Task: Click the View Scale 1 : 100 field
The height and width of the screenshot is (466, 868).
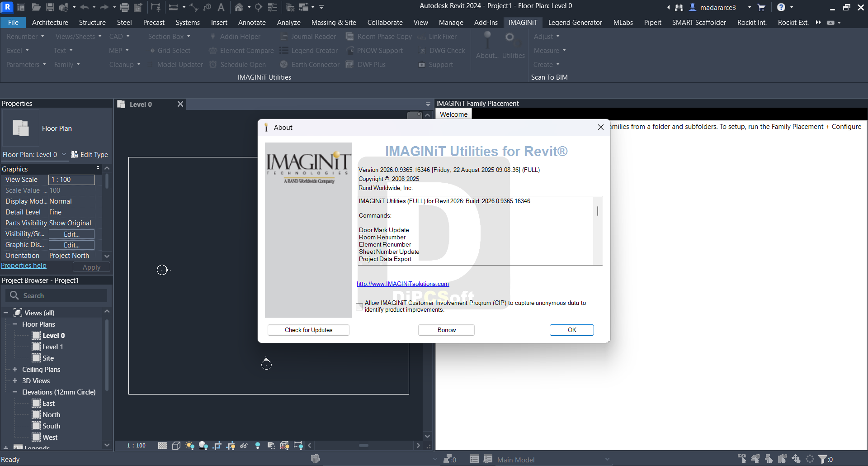Action: pos(72,180)
